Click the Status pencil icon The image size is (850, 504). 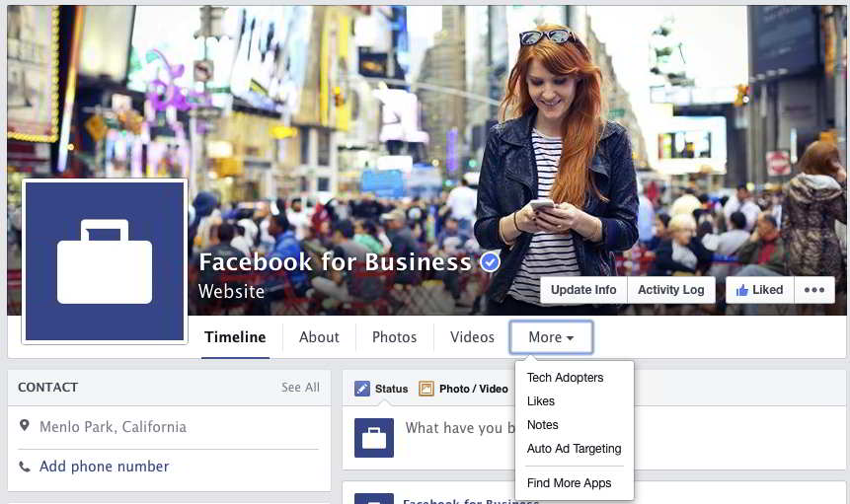(x=362, y=389)
